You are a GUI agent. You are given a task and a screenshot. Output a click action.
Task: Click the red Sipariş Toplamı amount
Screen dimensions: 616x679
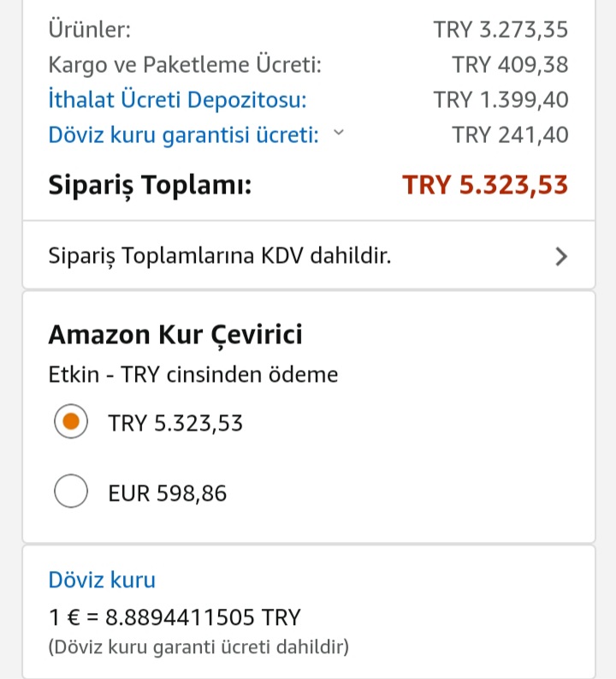[485, 185]
